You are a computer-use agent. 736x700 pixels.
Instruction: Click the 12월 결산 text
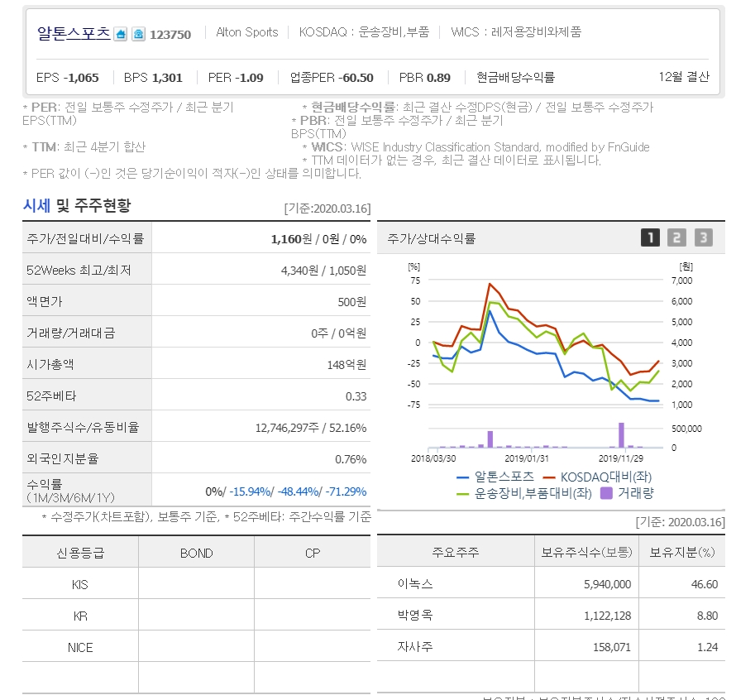tap(684, 77)
